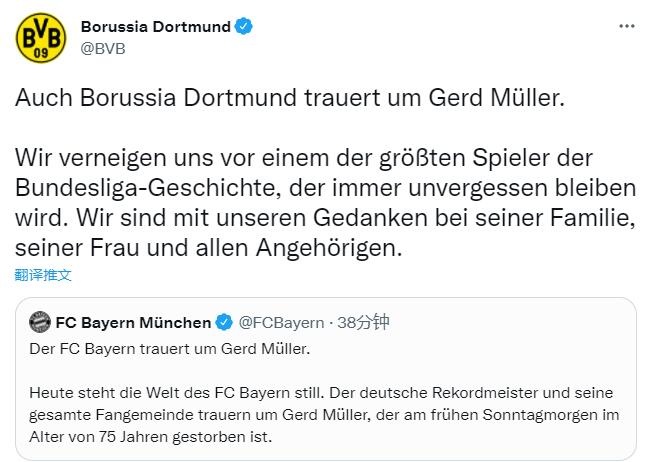Click "Auch Borussia Dortmund trauert um Gerd Müller." line
649x462 pixels.
pyautogui.click(x=290, y=98)
